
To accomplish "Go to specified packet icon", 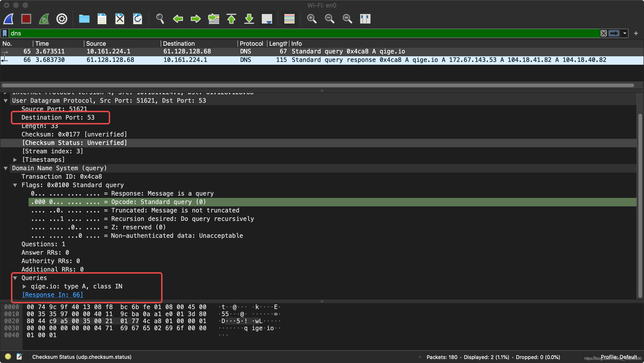I will [214, 19].
